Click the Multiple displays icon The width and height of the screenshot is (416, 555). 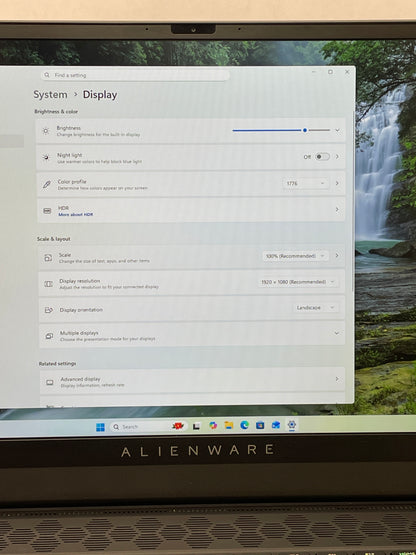(x=49, y=336)
